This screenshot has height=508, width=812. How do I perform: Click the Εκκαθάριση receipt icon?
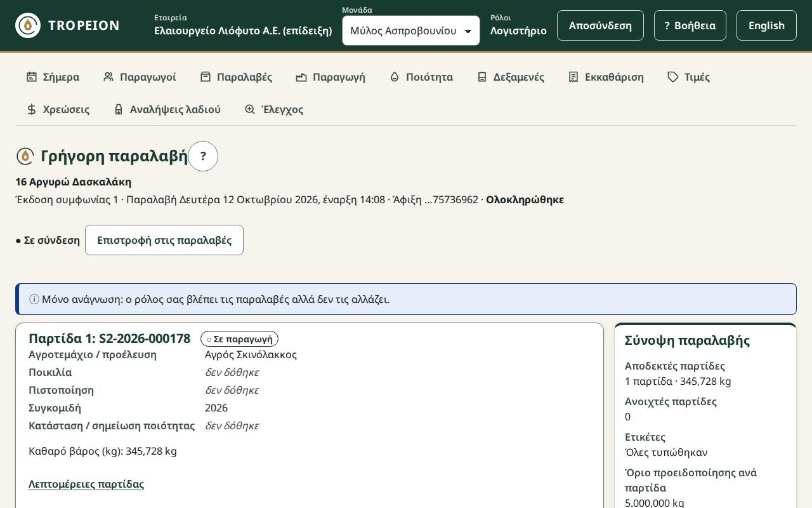(x=573, y=77)
